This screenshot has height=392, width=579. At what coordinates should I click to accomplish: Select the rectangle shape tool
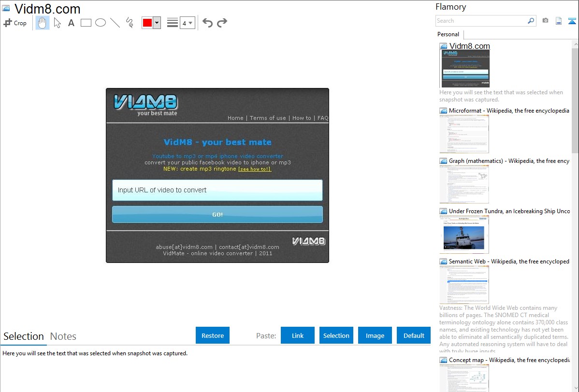click(86, 23)
